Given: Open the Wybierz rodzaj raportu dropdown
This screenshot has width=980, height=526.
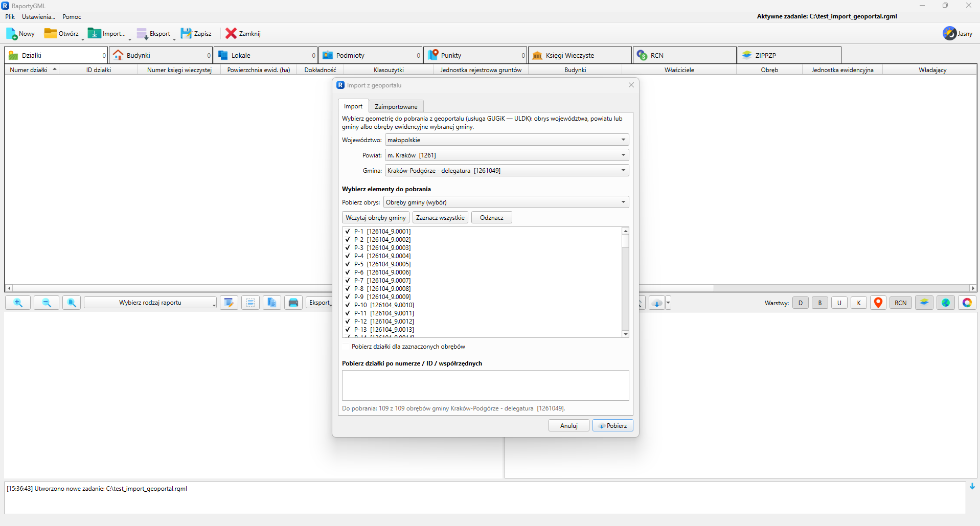Looking at the screenshot, I should tap(150, 303).
